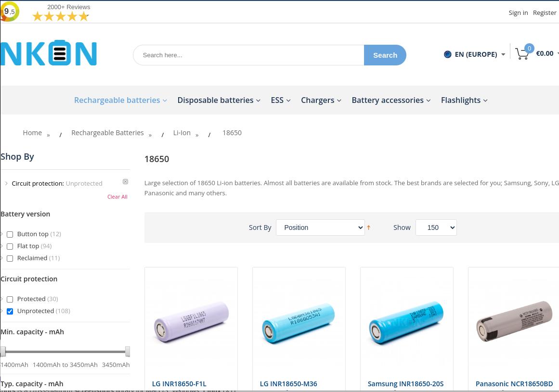559x392 pixels.
Task: Enable the Flat top filter
Action: (10, 246)
